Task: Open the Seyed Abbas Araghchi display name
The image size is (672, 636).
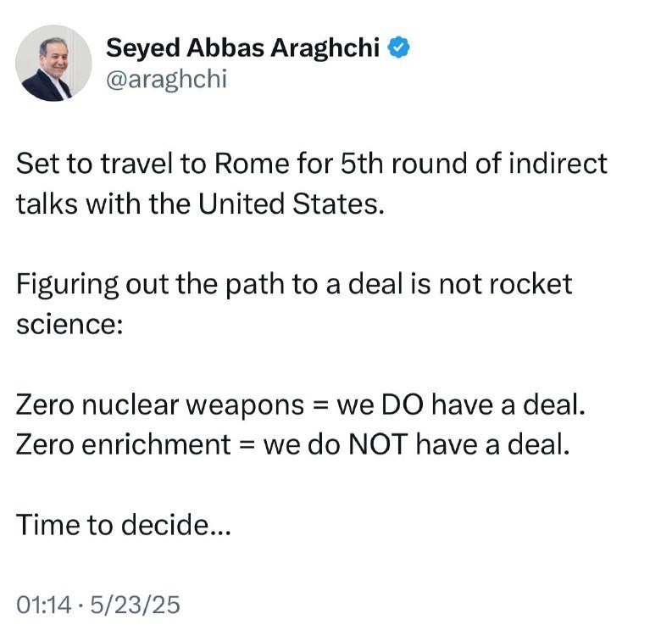Action: point(242,48)
